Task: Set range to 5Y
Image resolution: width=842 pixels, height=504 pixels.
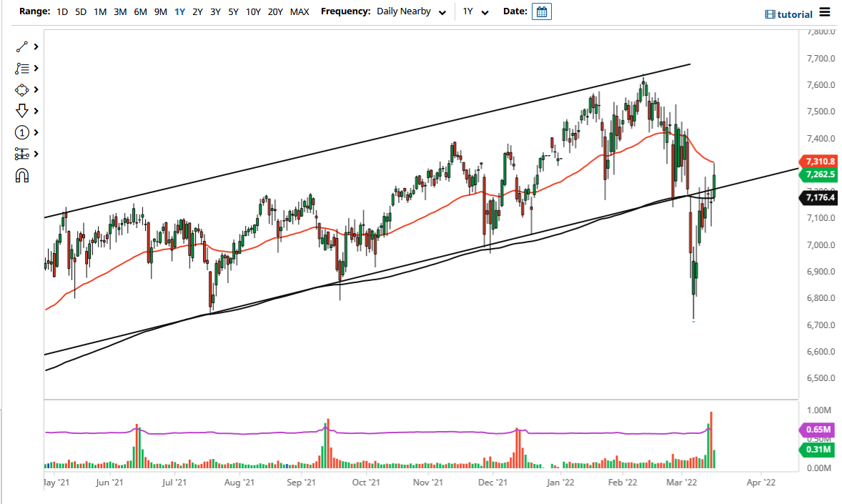Action: pos(233,12)
